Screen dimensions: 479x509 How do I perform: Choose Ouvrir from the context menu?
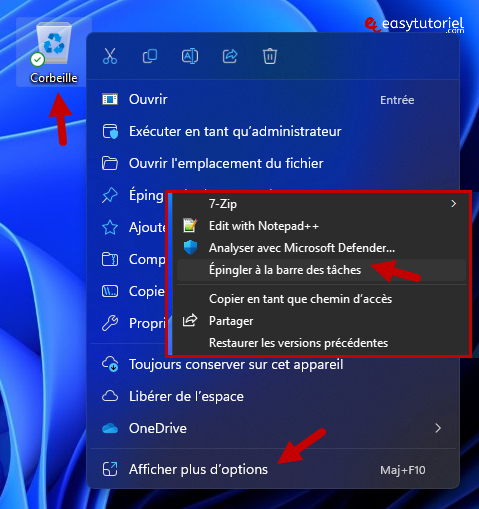click(x=273, y=99)
